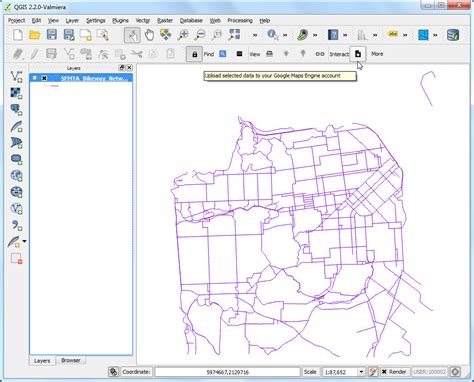Click the Zoom Full extent icon

coord(234,35)
